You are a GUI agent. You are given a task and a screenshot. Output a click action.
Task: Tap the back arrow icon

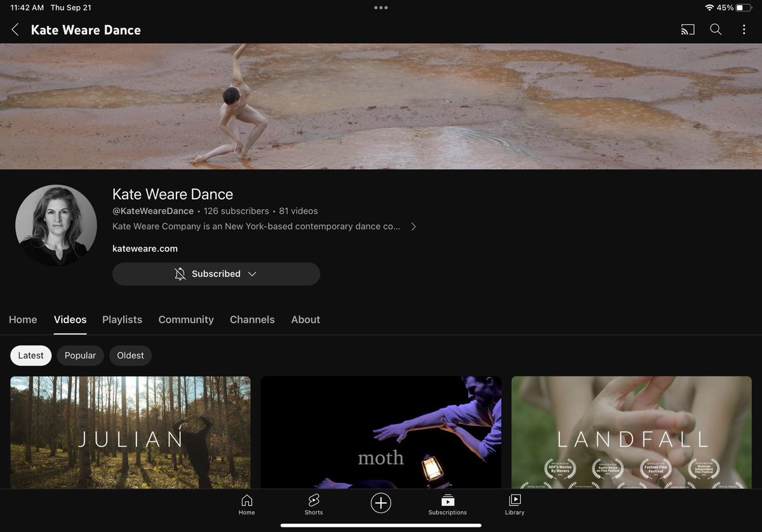tap(15, 29)
